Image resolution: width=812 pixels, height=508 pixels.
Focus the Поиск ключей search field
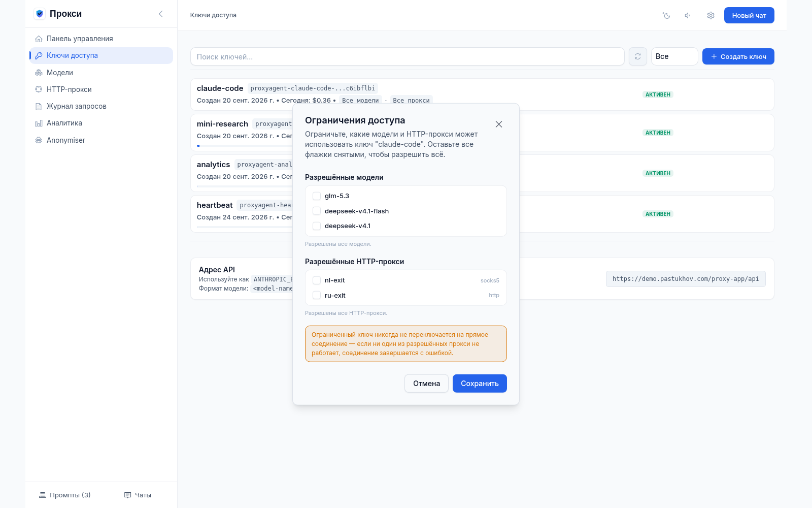pos(408,56)
